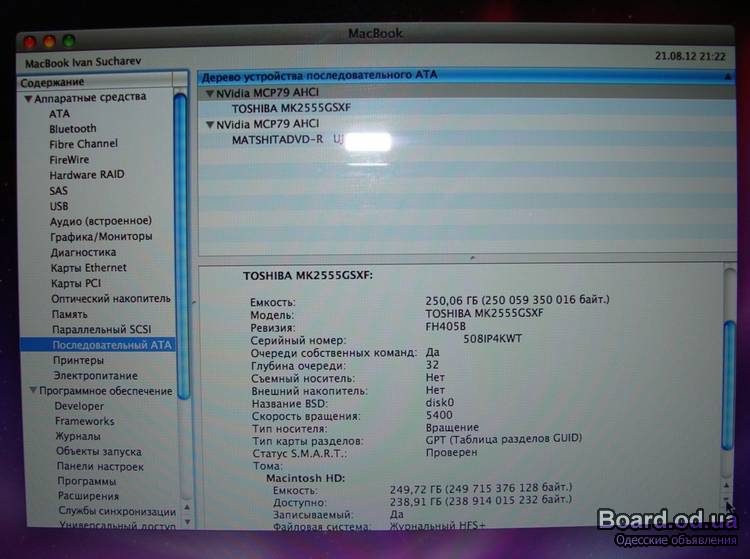This screenshot has height=559, width=750.
Task: Select ATA in the sidebar
Action: (x=59, y=114)
